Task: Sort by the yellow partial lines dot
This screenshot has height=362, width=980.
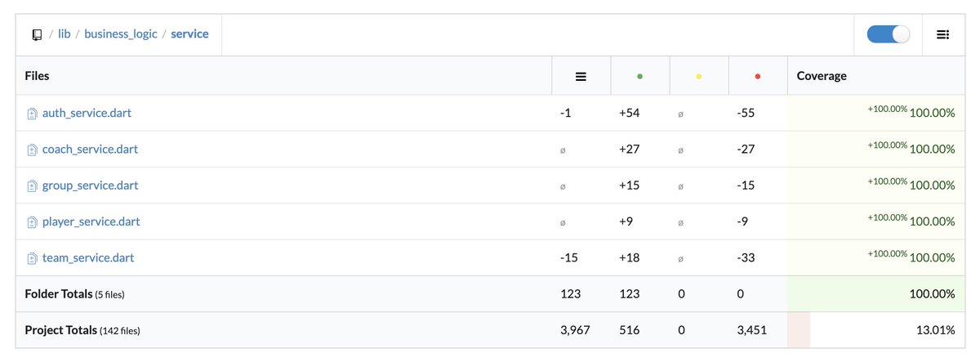Action: (x=698, y=76)
